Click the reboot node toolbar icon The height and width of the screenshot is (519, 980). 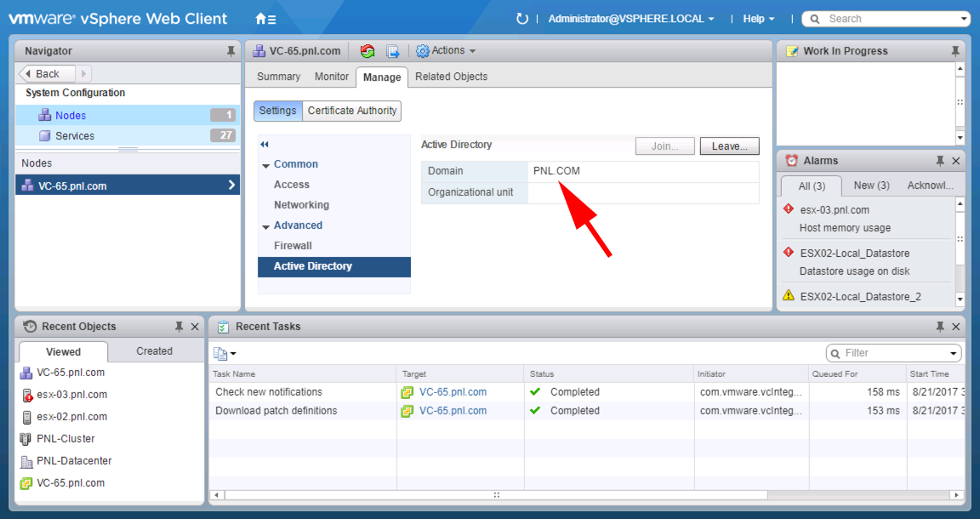pyautogui.click(x=367, y=51)
